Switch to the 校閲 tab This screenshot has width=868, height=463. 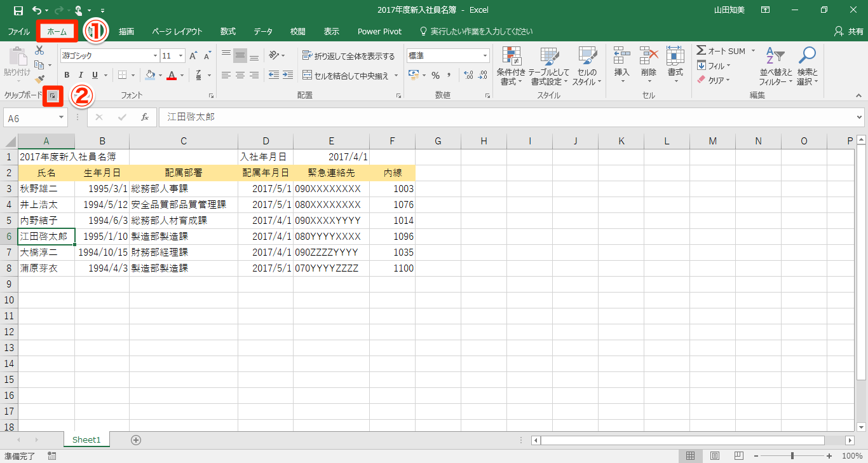point(297,31)
